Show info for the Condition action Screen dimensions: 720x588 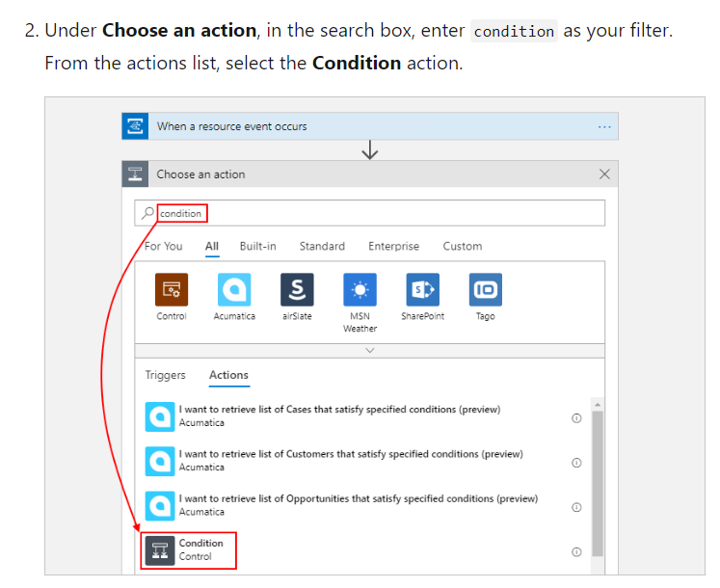576,551
